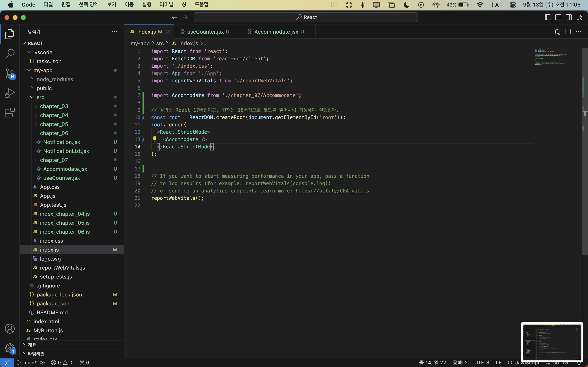Image resolution: width=588 pixels, height=367 pixels.
Task: Open the Run and Debug view
Action: click(x=10, y=93)
